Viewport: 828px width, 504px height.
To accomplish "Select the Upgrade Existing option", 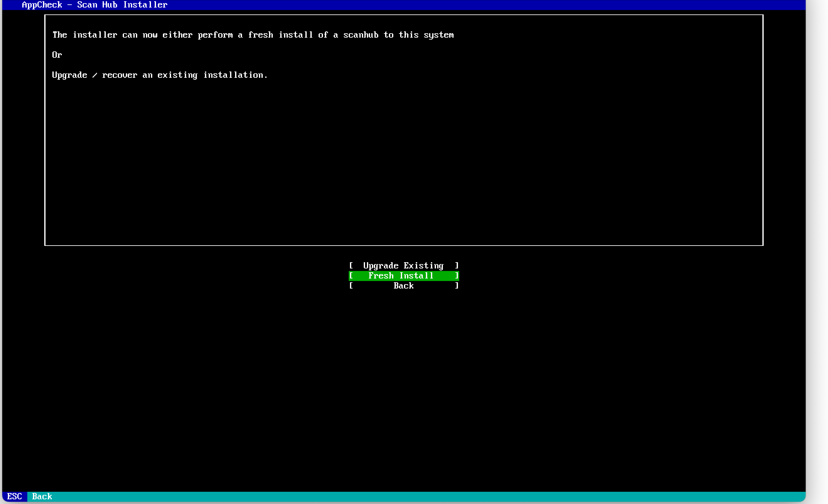I will pyautogui.click(x=404, y=266).
